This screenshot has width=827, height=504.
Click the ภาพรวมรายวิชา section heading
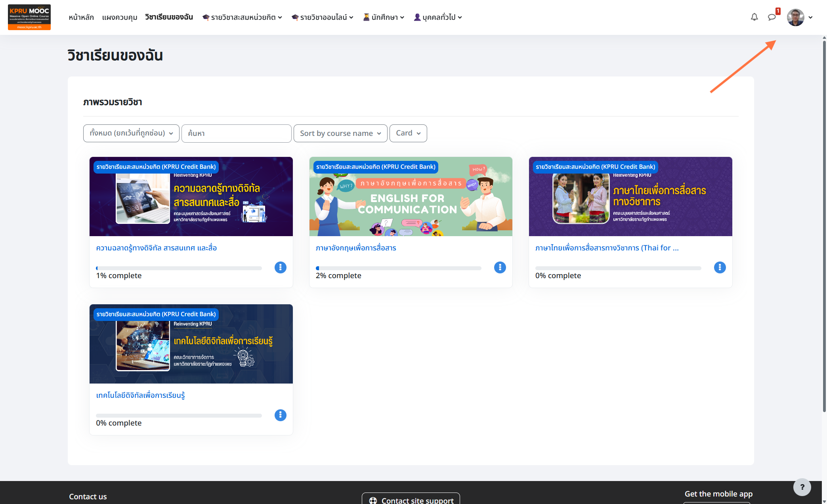113,102
